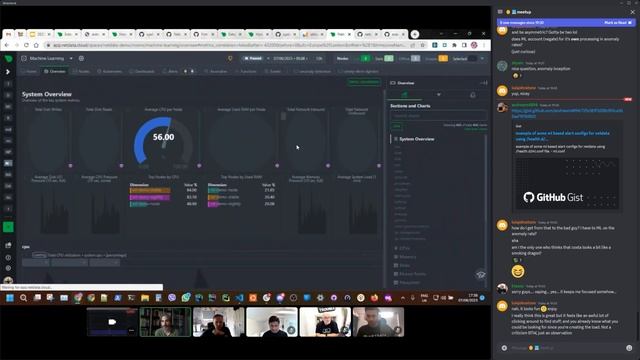Go back in the browser
Image resolution: width=640 pixels, height=360 pixels.
pos(7,45)
